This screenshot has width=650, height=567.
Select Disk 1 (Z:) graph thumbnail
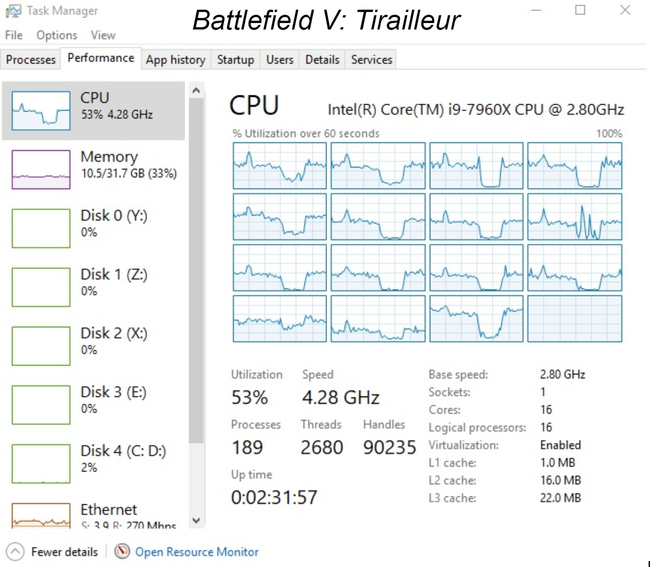point(41,287)
